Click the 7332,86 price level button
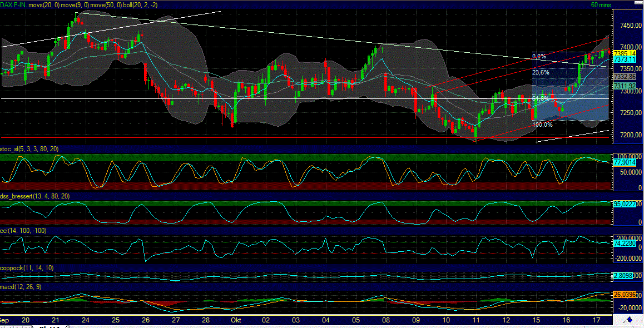This screenshot has width=644, height=328. click(624, 77)
